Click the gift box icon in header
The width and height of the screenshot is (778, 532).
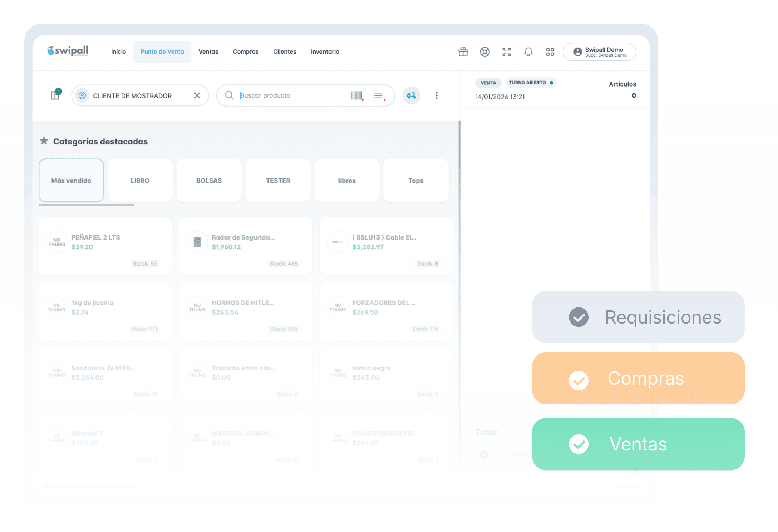(x=463, y=52)
